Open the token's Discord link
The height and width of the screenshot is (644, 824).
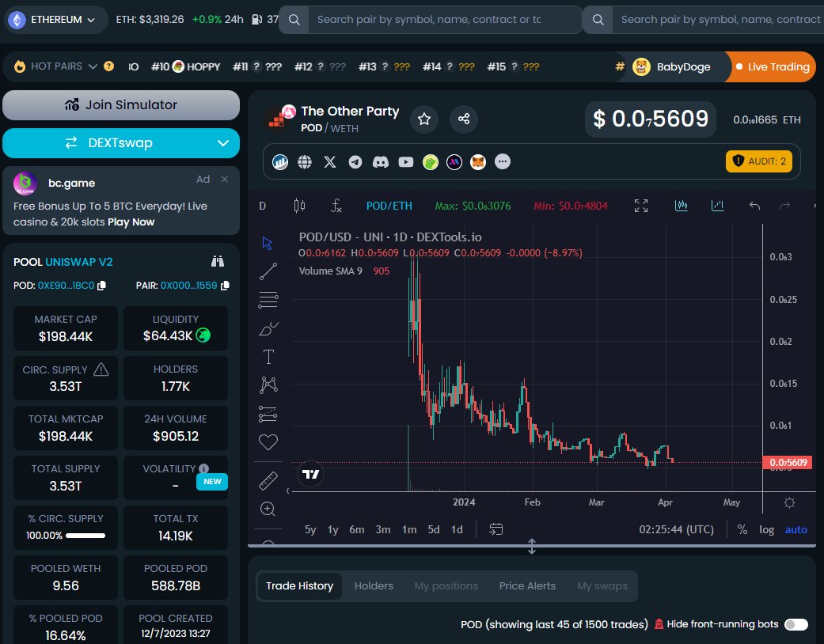[x=381, y=161]
